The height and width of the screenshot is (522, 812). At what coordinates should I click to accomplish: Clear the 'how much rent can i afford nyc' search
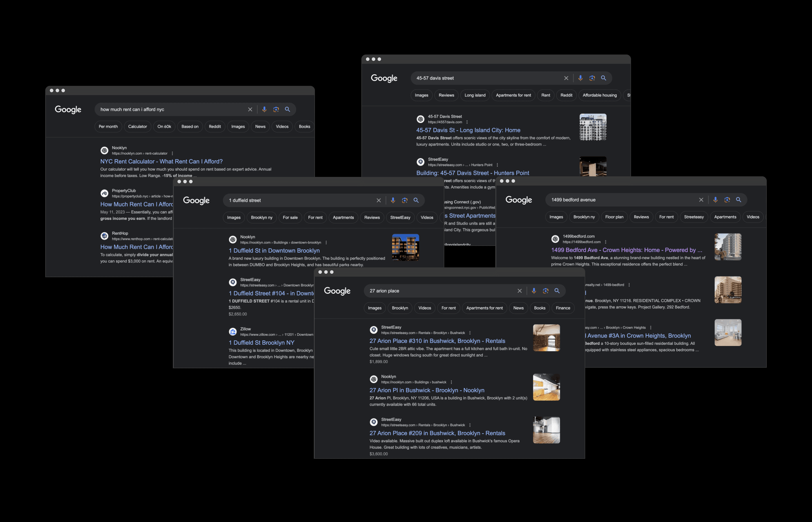(x=250, y=110)
